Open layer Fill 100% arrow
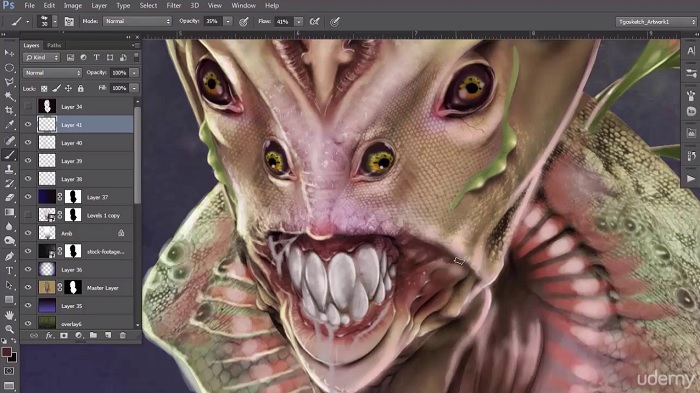Viewport: 700px width, 393px height. [134, 88]
